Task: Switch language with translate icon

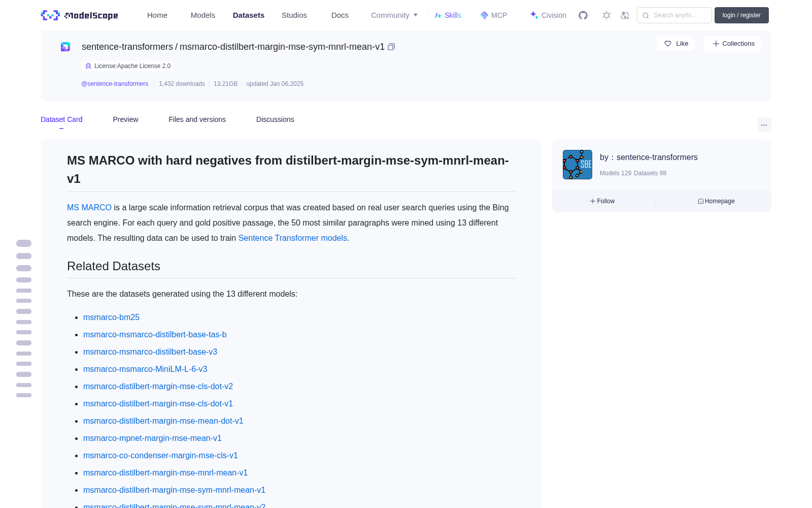Action: coord(625,15)
